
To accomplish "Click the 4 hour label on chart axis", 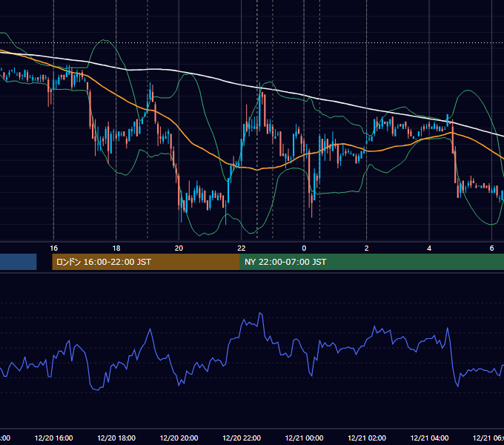I will click(x=429, y=248).
